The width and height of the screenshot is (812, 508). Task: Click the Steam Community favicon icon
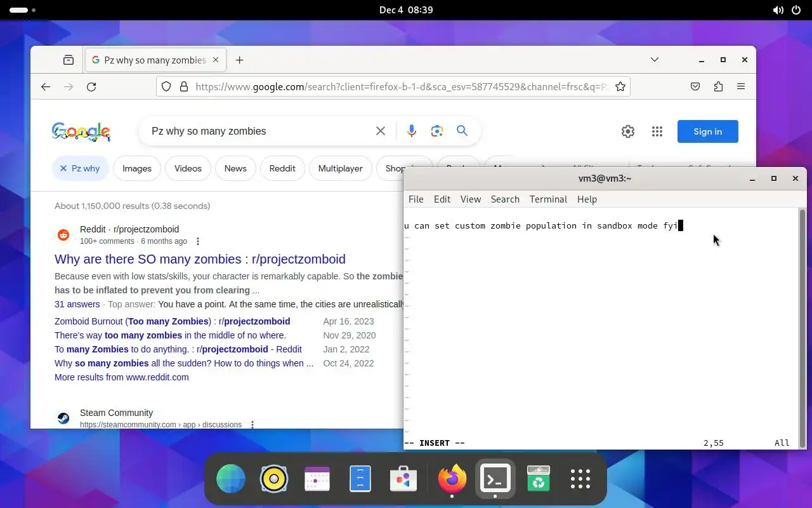tap(63, 418)
